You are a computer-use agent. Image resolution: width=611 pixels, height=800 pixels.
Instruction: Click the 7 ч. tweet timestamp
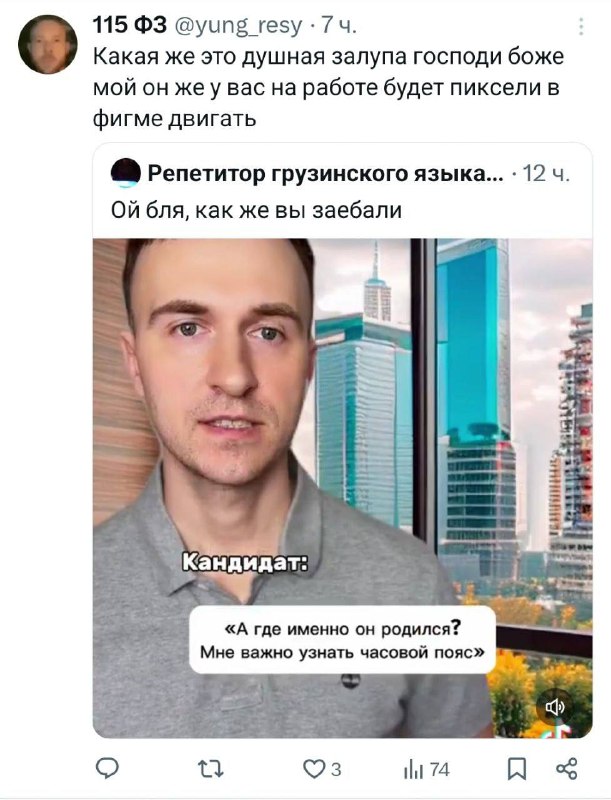click(x=338, y=26)
